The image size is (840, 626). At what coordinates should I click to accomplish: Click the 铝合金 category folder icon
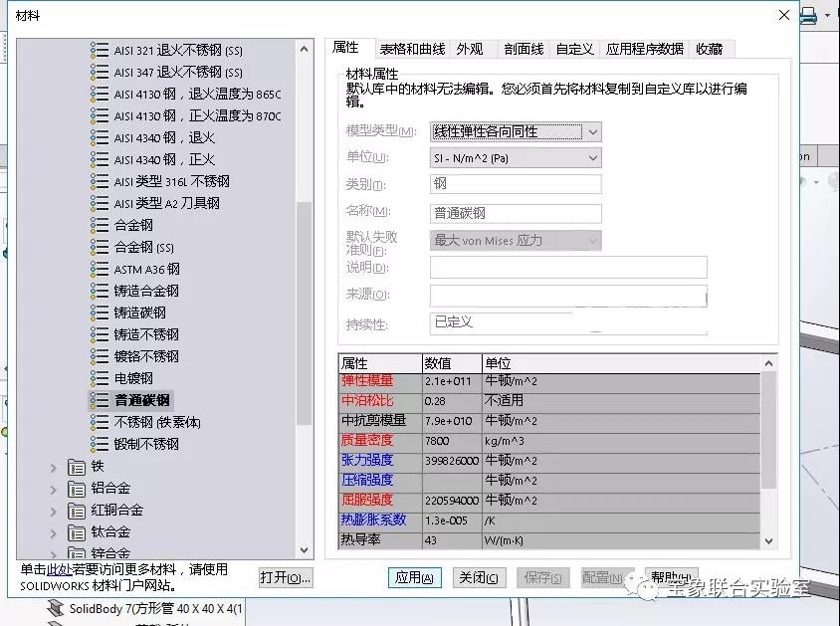[77, 489]
